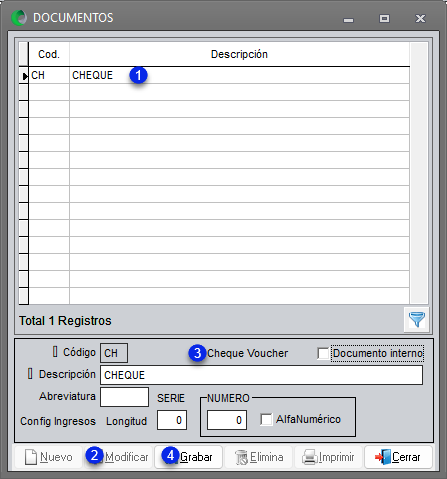Click the Modificar button
The height and width of the screenshot is (479, 447).
tap(118, 457)
